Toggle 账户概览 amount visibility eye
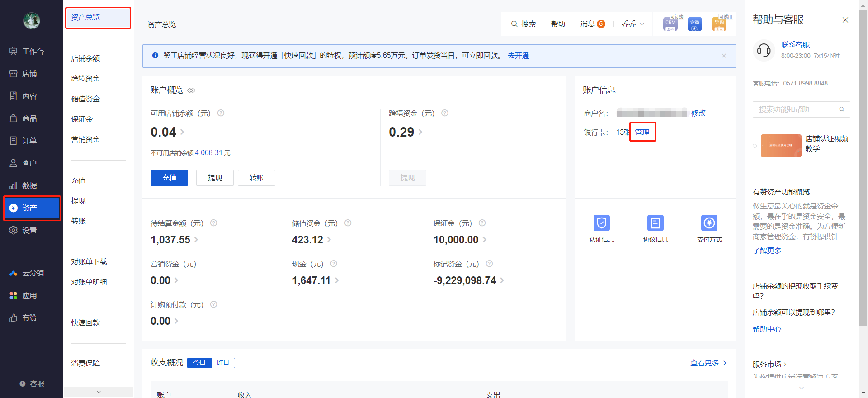The width and height of the screenshot is (868, 398). [x=191, y=90]
